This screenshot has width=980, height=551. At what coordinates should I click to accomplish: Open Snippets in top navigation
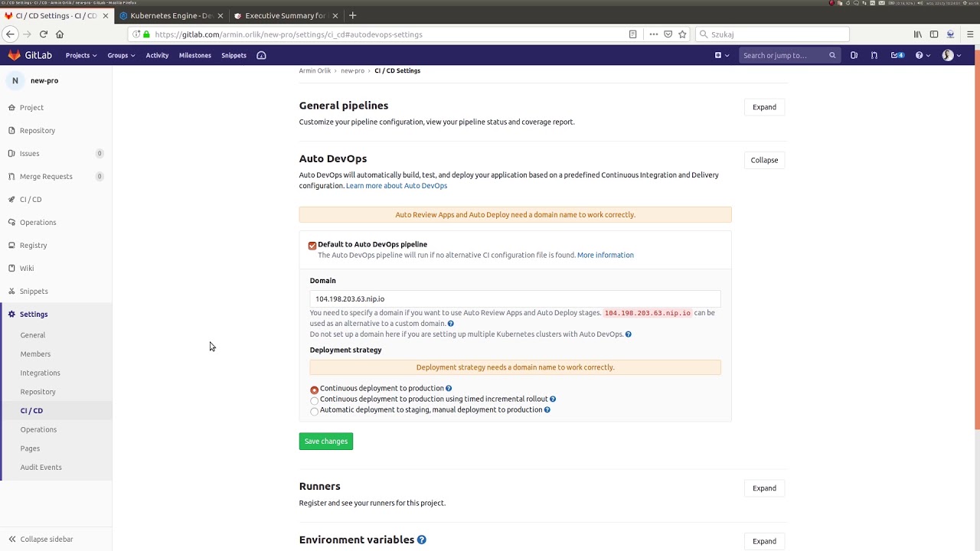[234, 55]
